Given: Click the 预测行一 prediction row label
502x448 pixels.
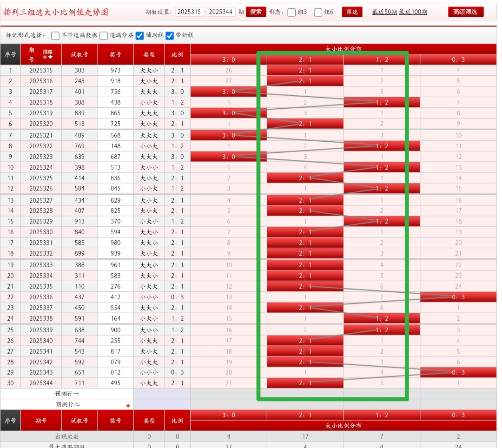Looking at the screenshot, I should click(x=67, y=394).
